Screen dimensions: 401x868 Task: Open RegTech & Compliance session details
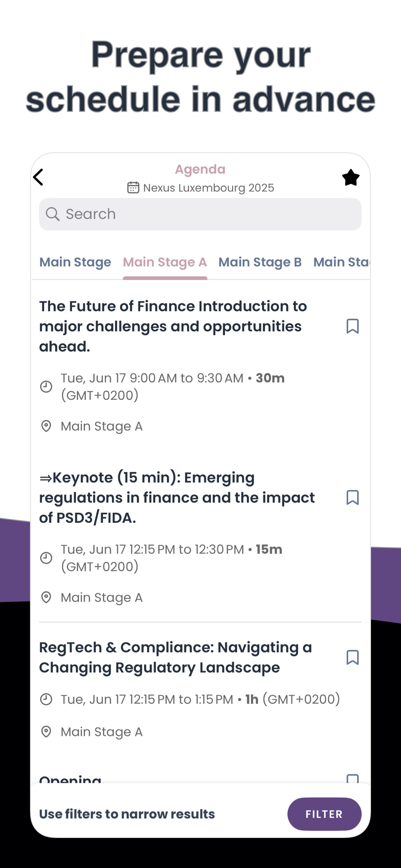tap(175, 657)
